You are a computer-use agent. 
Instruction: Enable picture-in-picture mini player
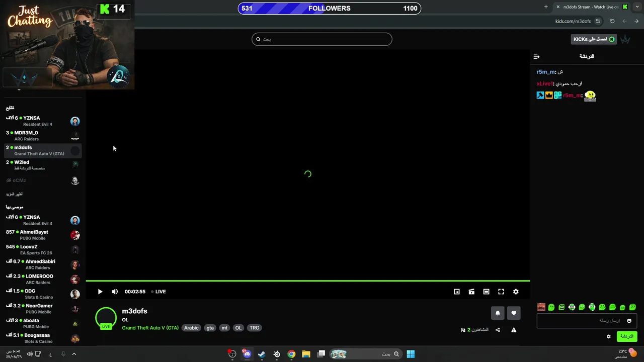click(457, 292)
